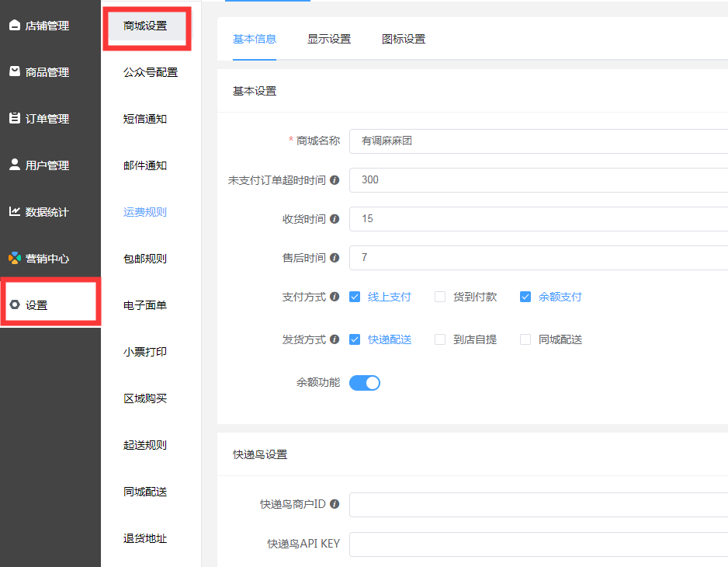Click the 快递配送 label text
The image size is (728, 567).
(390, 339)
